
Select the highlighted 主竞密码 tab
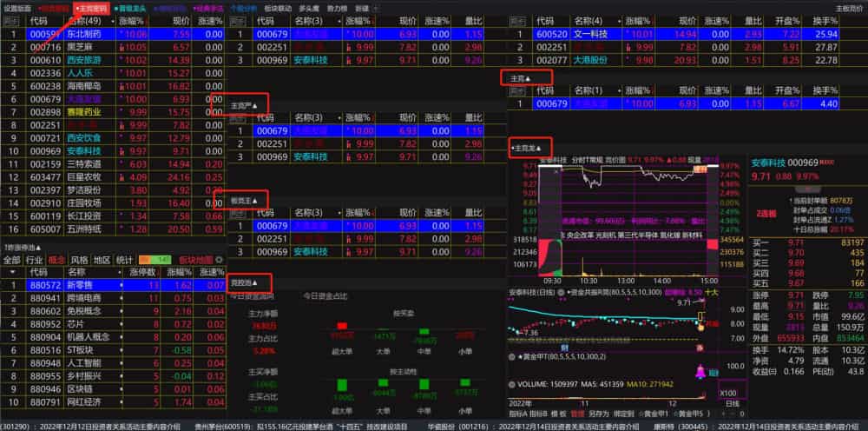91,9
